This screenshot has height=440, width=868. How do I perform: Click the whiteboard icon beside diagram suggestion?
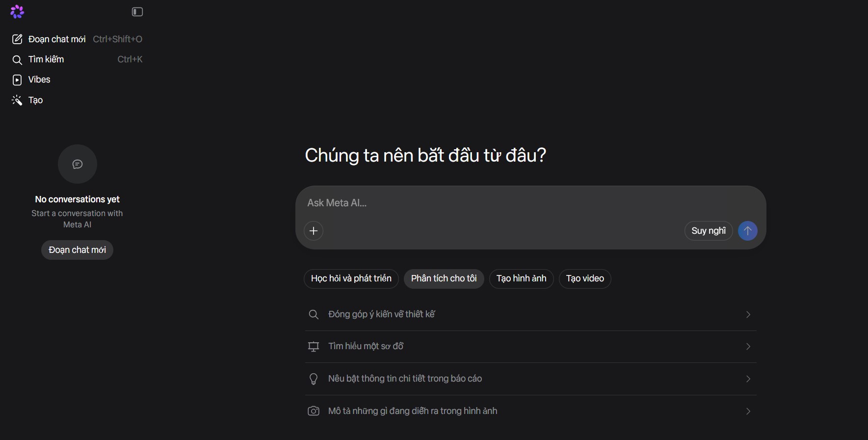tap(314, 346)
